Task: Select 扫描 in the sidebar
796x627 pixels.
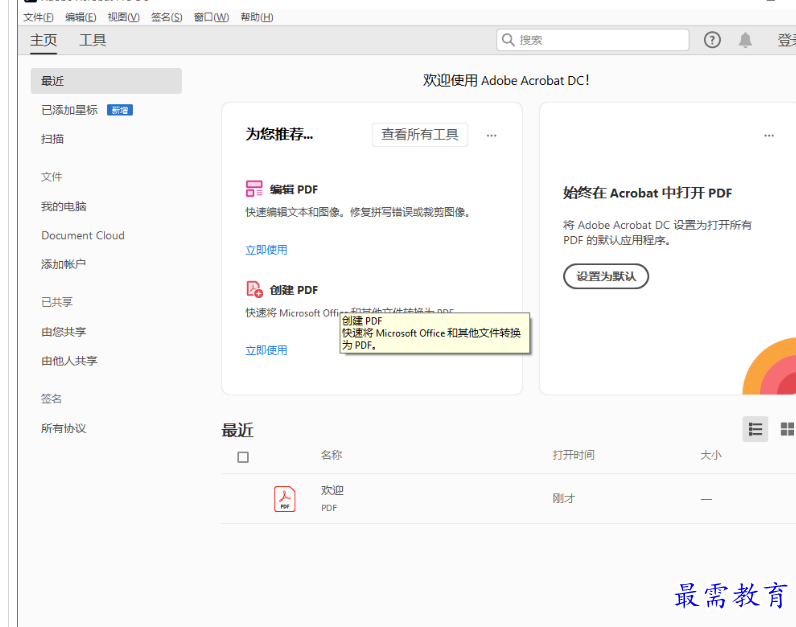Action: [x=52, y=139]
